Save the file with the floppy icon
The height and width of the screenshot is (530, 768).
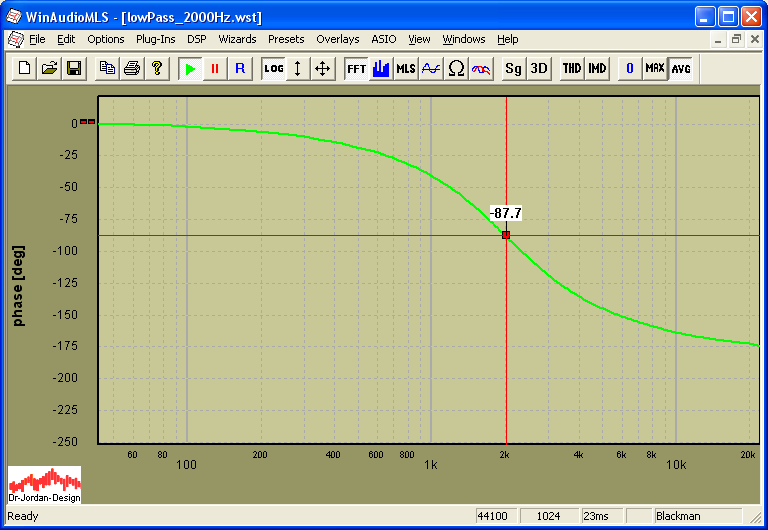click(73, 68)
